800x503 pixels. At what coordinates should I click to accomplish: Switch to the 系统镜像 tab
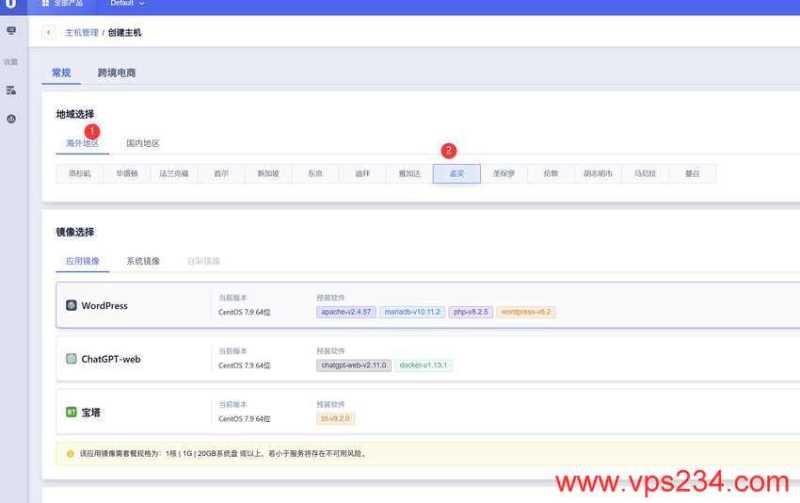(x=142, y=261)
